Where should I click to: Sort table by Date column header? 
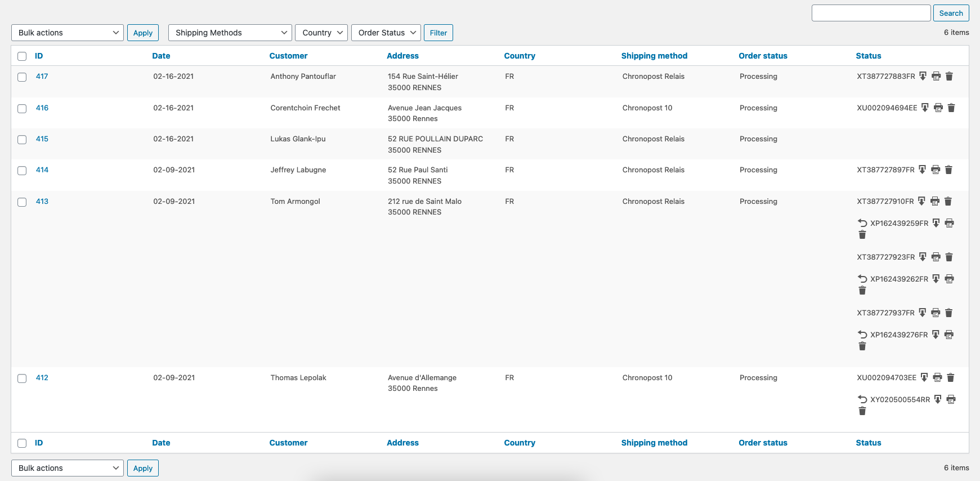pos(161,56)
